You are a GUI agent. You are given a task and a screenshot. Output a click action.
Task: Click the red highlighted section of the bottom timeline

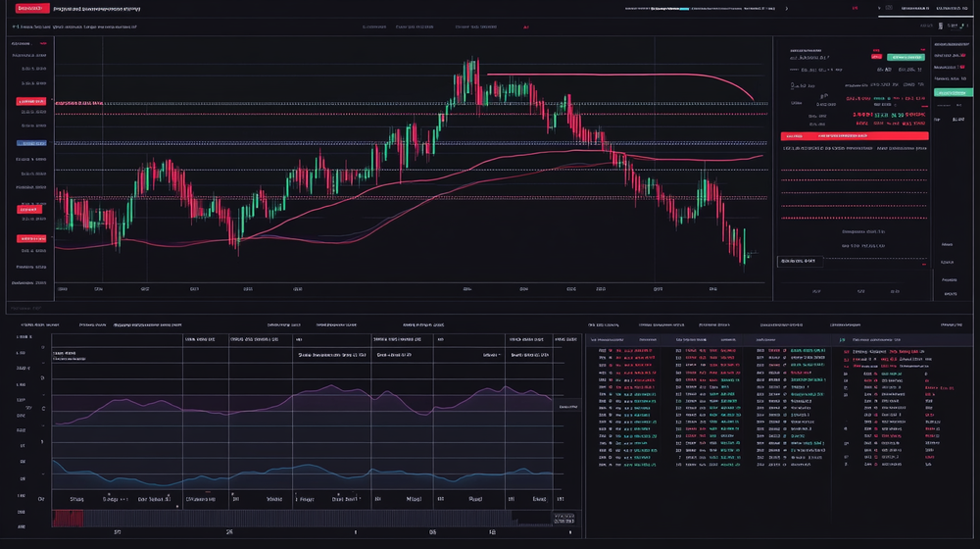click(68, 516)
